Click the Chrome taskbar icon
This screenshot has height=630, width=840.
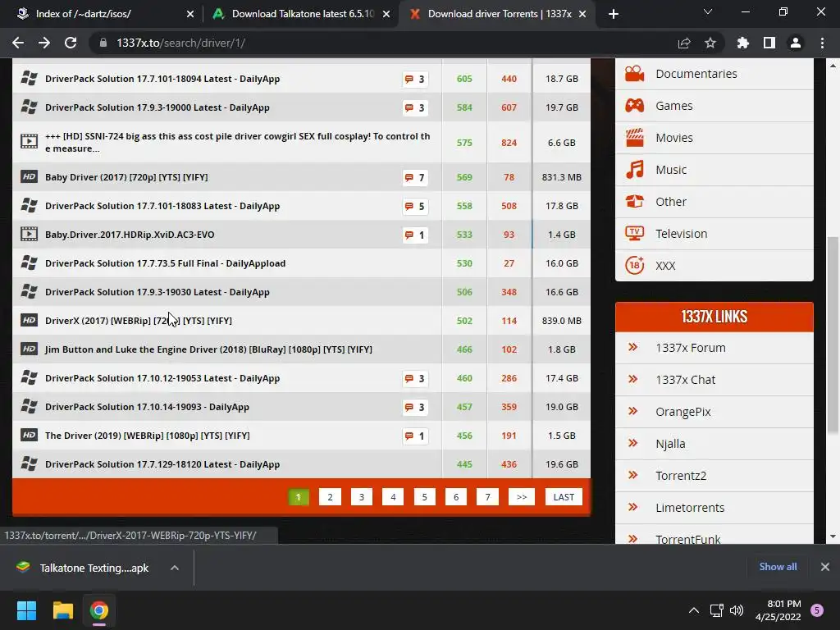[x=99, y=610]
